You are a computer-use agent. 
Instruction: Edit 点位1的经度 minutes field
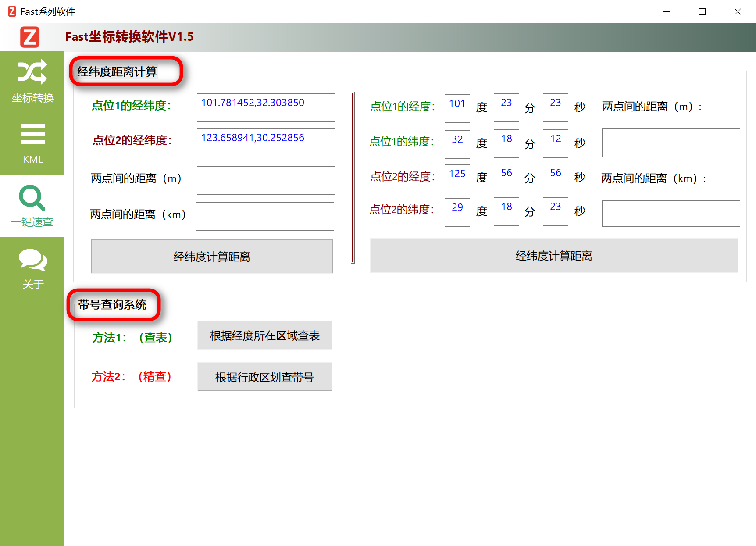pos(506,107)
